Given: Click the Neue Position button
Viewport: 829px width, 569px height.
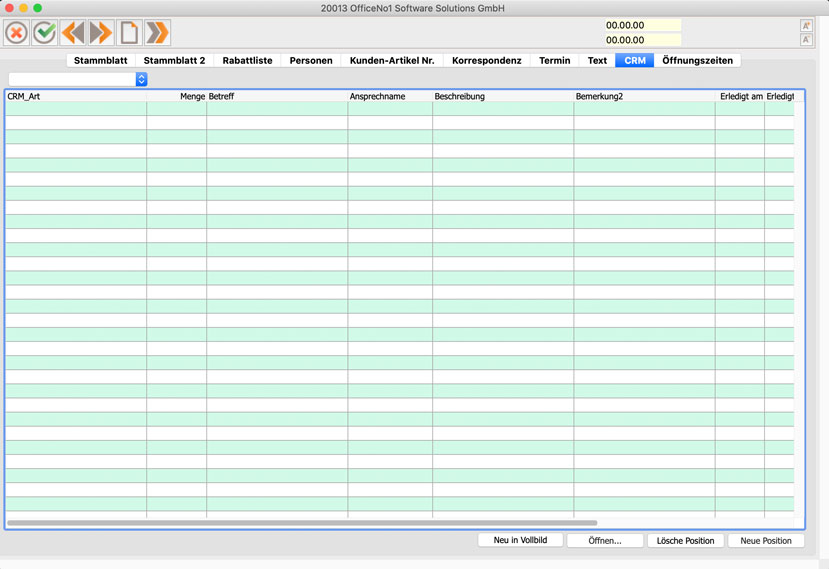Looking at the screenshot, I should click(x=766, y=540).
